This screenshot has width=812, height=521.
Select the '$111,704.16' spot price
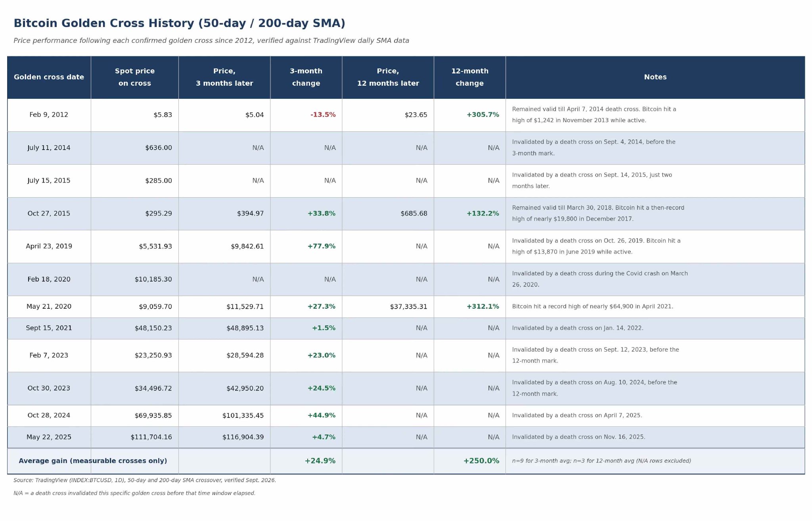pos(151,437)
